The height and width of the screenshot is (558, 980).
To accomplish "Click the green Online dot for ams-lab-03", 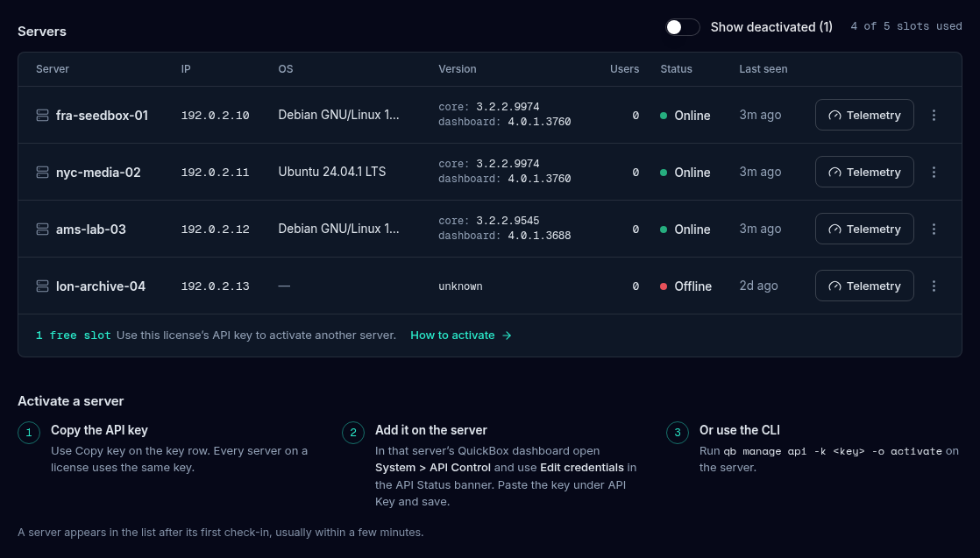I will point(664,230).
